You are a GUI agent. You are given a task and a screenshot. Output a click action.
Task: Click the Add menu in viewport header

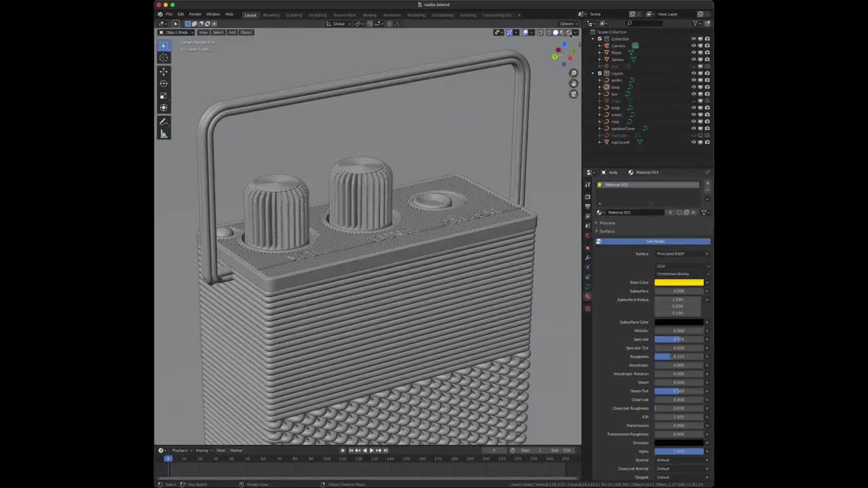(232, 33)
